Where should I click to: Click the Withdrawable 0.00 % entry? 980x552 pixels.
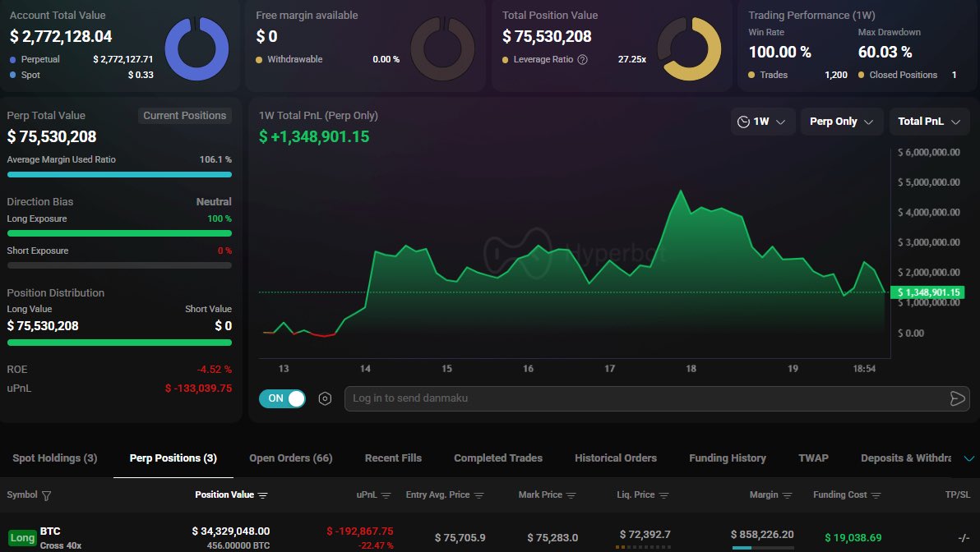[x=327, y=59]
